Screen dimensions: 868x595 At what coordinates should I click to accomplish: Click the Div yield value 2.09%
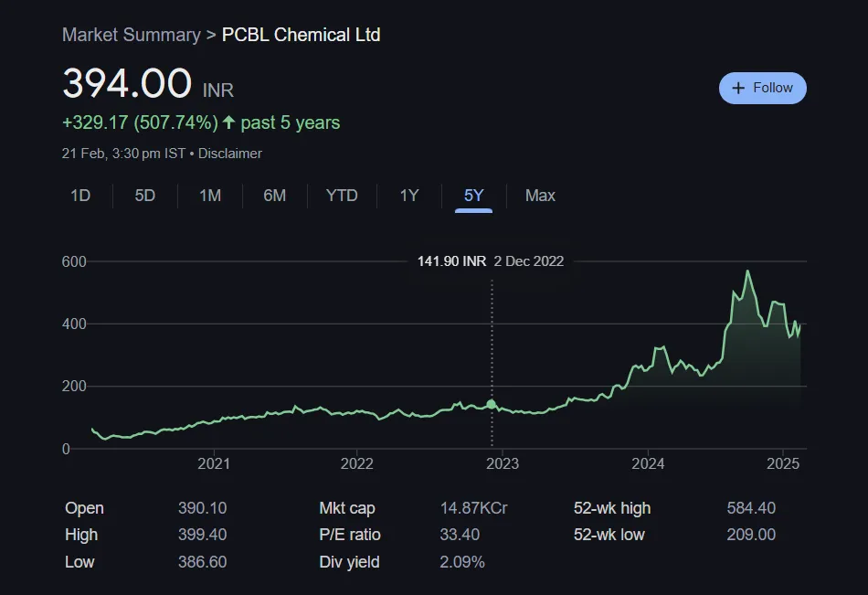coord(462,562)
